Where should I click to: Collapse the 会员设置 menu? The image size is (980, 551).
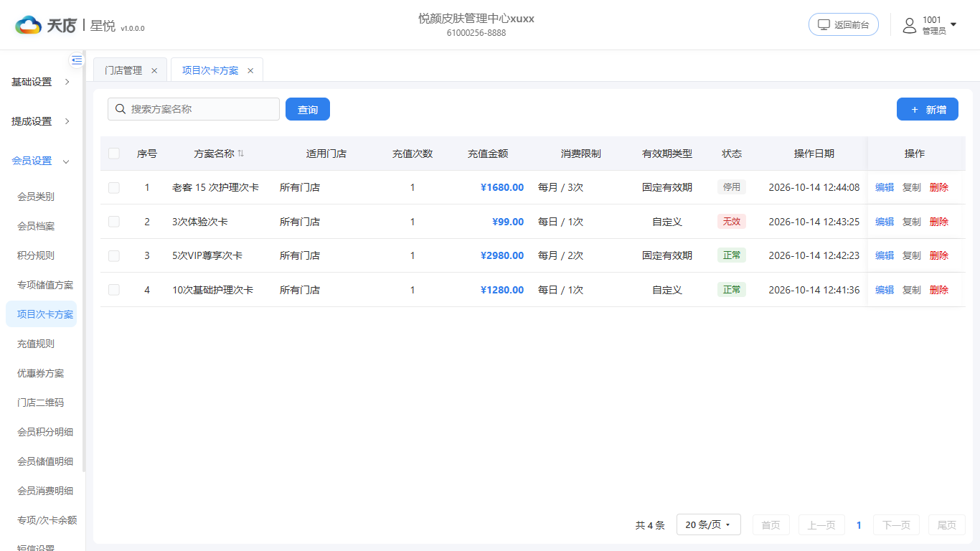pyautogui.click(x=42, y=161)
